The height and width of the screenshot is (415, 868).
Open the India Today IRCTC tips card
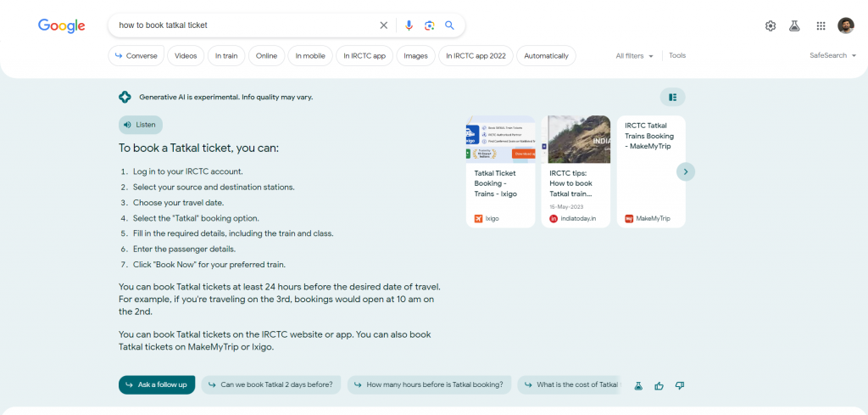pyautogui.click(x=575, y=171)
